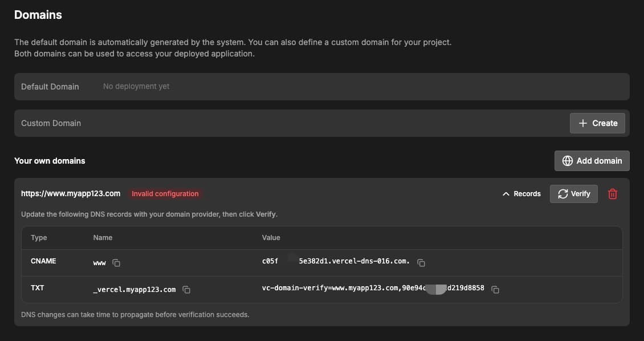Copy the www CNAME record name
Viewport: 644px width, 341px height.
pyautogui.click(x=116, y=263)
